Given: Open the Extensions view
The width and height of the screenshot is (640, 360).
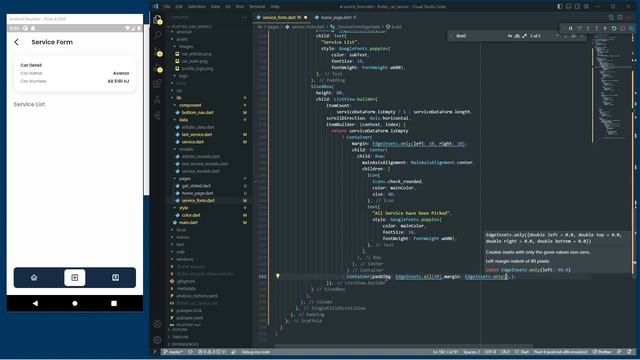Looking at the screenshot, I should pyautogui.click(x=157, y=84).
